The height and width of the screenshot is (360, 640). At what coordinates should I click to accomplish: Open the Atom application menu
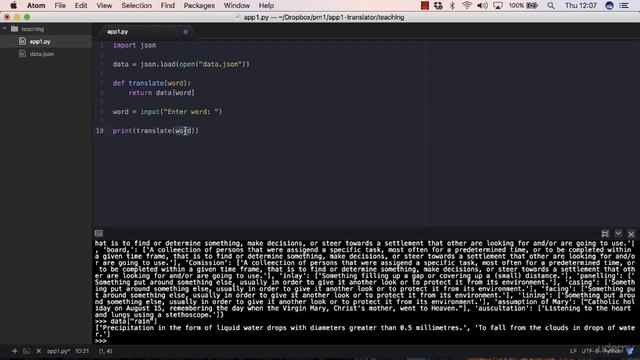point(36,5)
